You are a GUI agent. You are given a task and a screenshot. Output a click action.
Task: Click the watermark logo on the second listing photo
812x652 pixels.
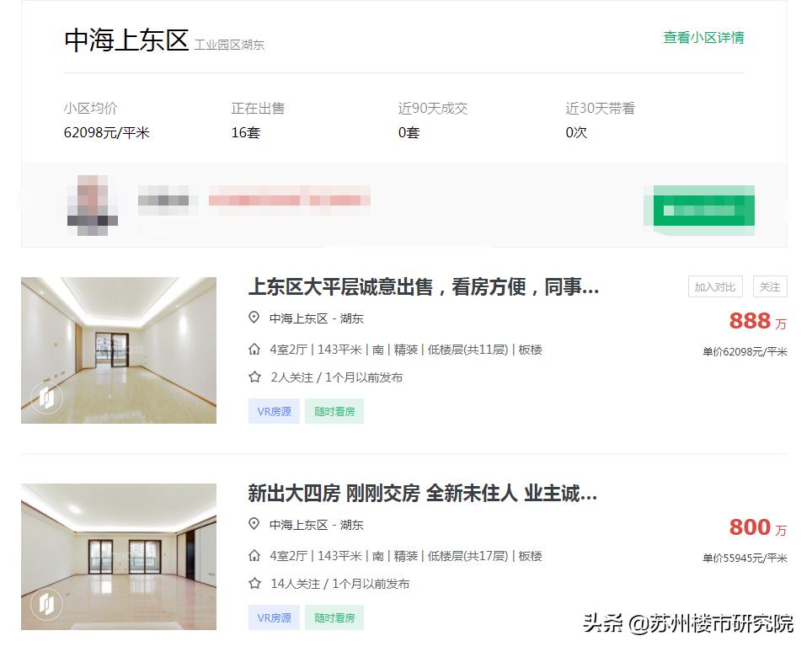(46, 602)
